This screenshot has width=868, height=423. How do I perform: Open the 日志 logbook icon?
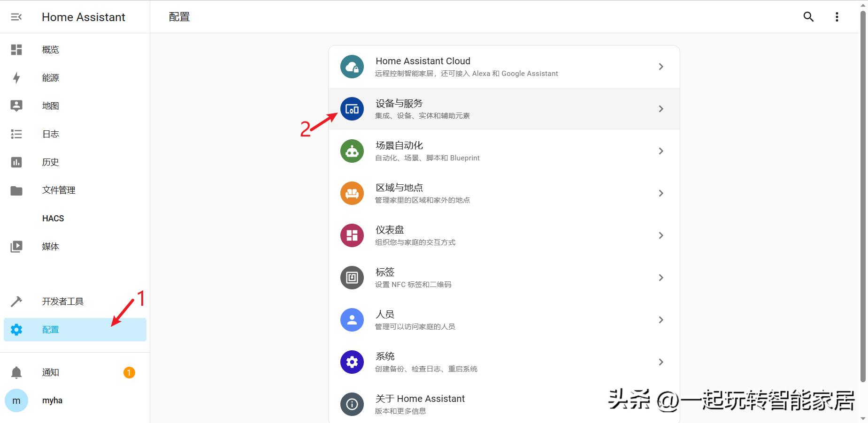[16, 134]
